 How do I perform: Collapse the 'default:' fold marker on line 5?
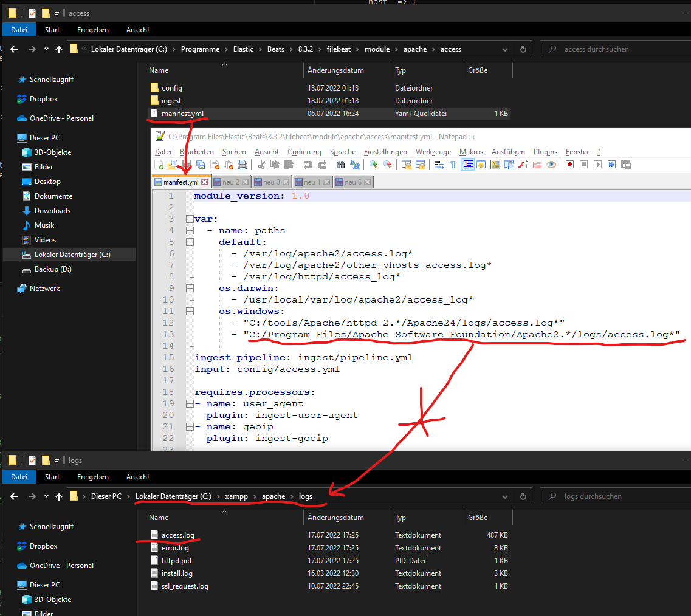pyautogui.click(x=190, y=242)
